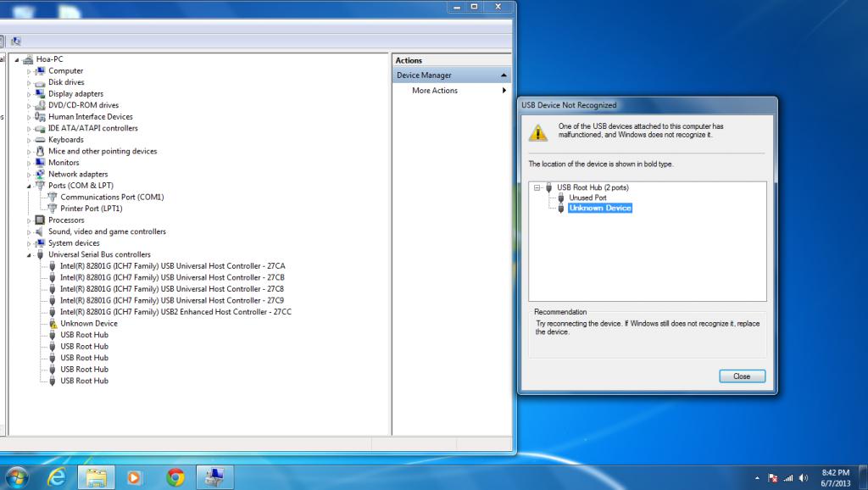
Task: Show hidden system tray icons
Action: [x=757, y=478]
